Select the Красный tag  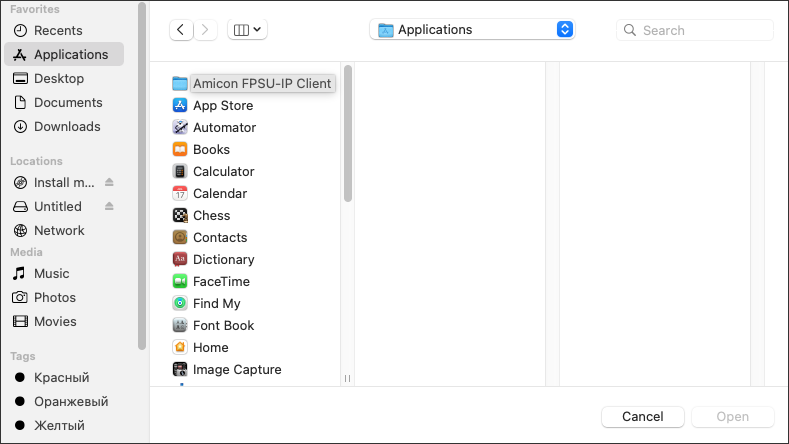[x=64, y=378]
